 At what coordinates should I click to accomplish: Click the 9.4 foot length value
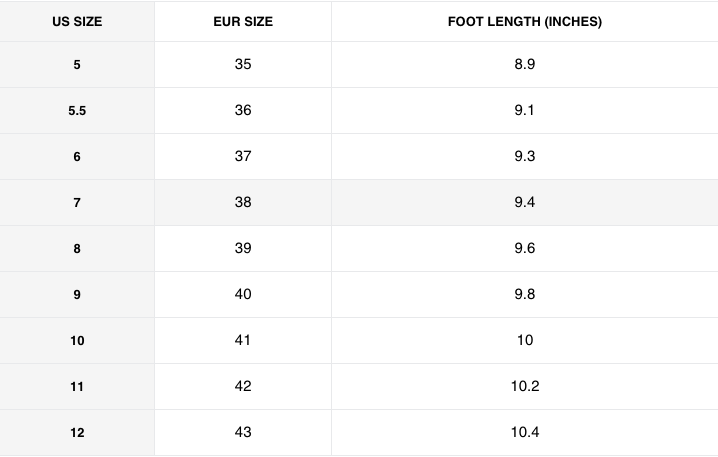pyautogui.click(x=524, y=202)
